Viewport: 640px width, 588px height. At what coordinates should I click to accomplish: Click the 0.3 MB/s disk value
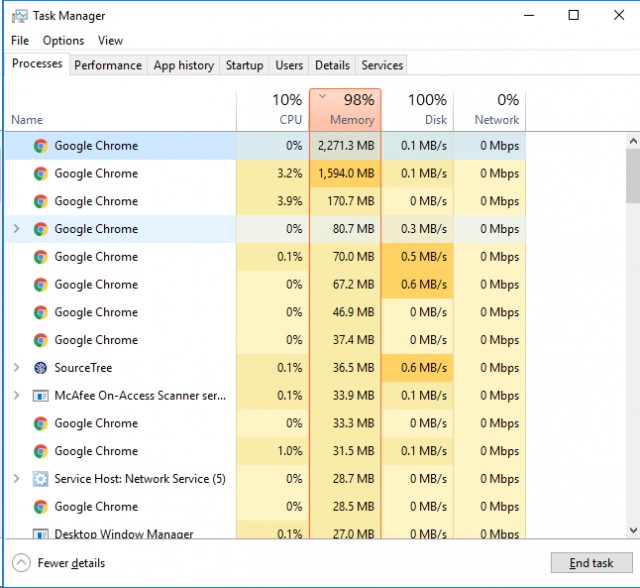click(x=424, y=229)
